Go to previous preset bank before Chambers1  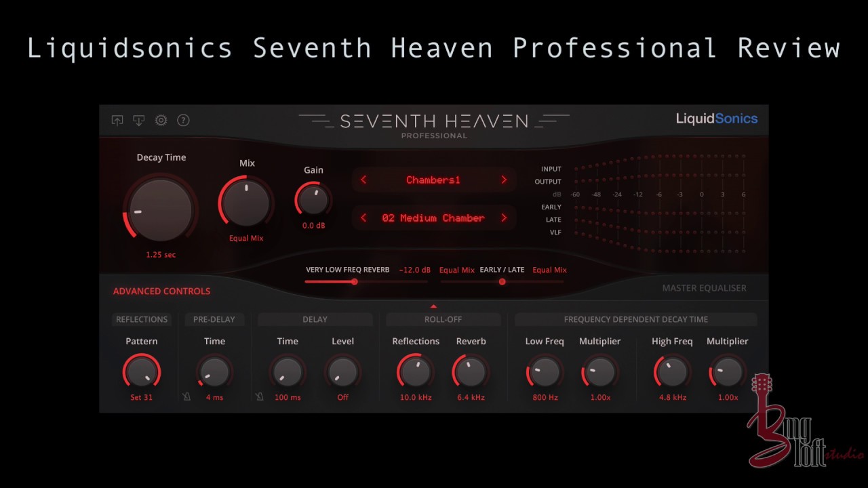363,180
